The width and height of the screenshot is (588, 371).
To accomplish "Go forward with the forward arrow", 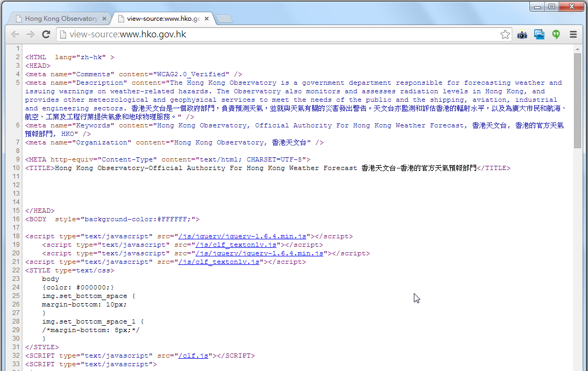I will (x=30, y=35).
